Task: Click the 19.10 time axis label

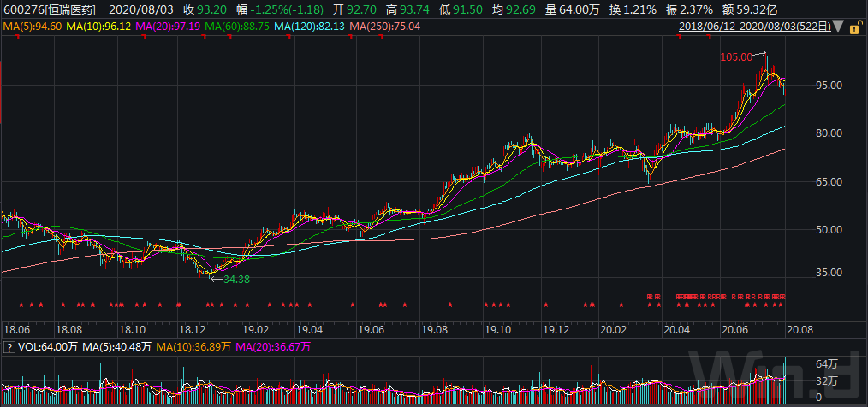Action: pyautogui.click(x=497, y=330)
